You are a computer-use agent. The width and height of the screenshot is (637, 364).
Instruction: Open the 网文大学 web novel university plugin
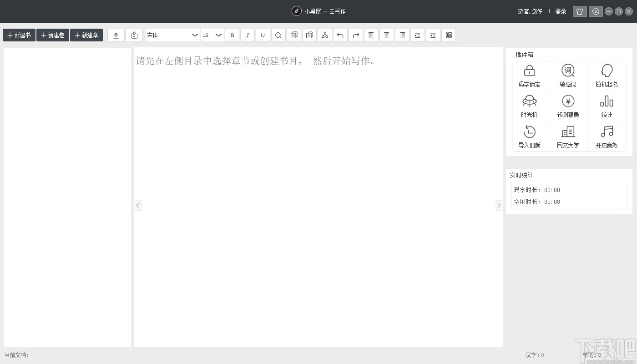click(568, 137)
